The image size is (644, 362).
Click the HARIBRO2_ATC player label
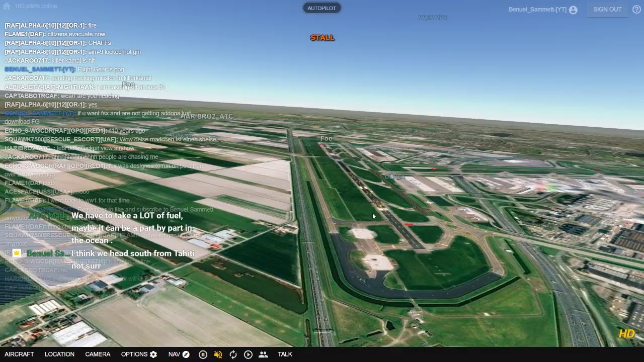coord(207,116)
